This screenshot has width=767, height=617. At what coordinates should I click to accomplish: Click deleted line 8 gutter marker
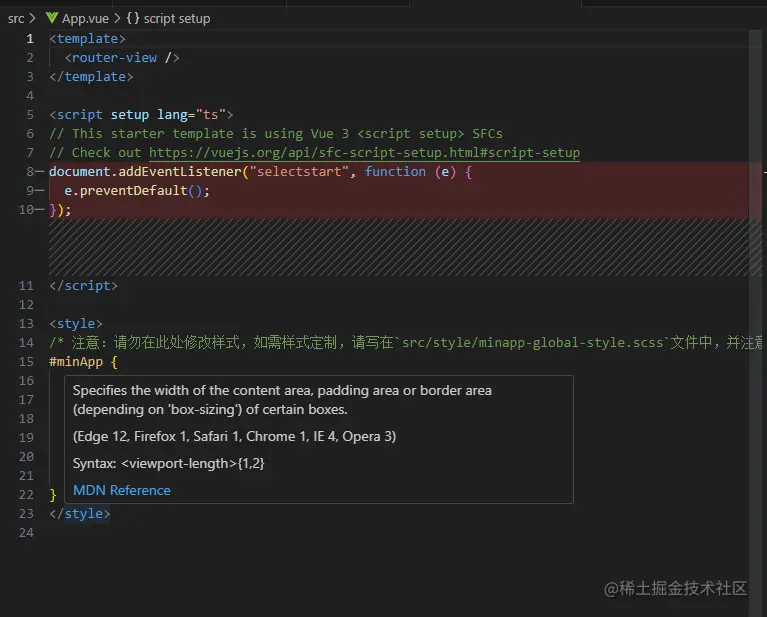(40, 172)
